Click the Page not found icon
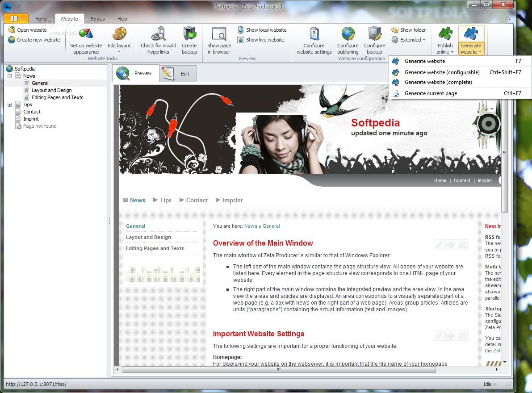The height and width of the screenshot is (393, 532). 18,126
